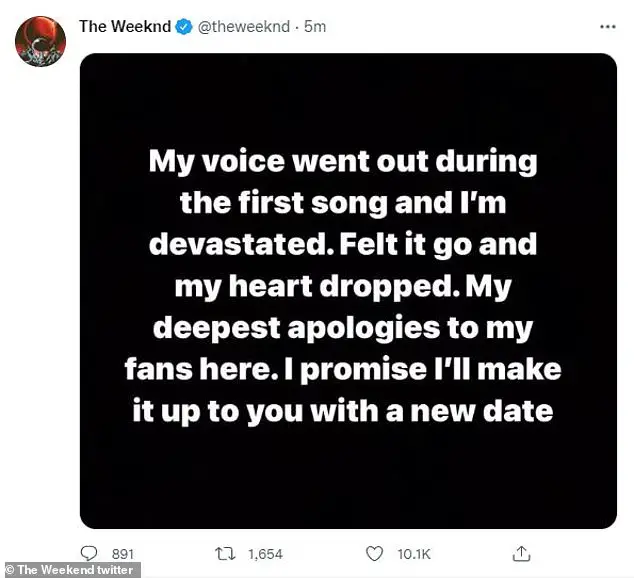The image size is (634, 578).
Task: Open the share tweet upload icon
Action: coord(521,553)
